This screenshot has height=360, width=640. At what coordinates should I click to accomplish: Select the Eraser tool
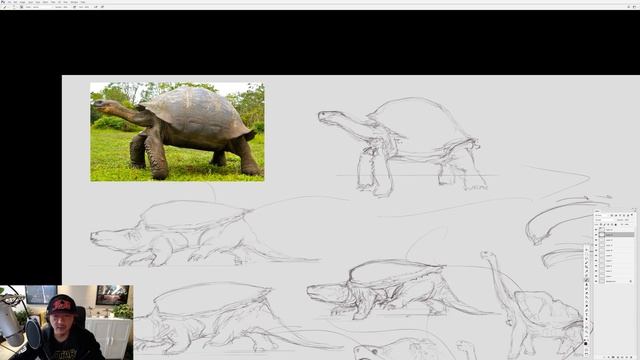click(587, 293)
